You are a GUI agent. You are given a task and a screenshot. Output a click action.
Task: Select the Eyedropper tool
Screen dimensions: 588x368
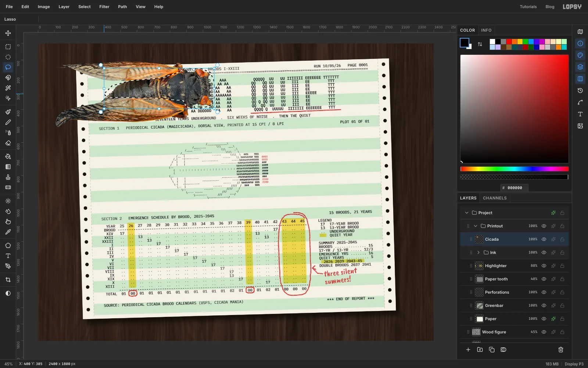coord(8,232)
